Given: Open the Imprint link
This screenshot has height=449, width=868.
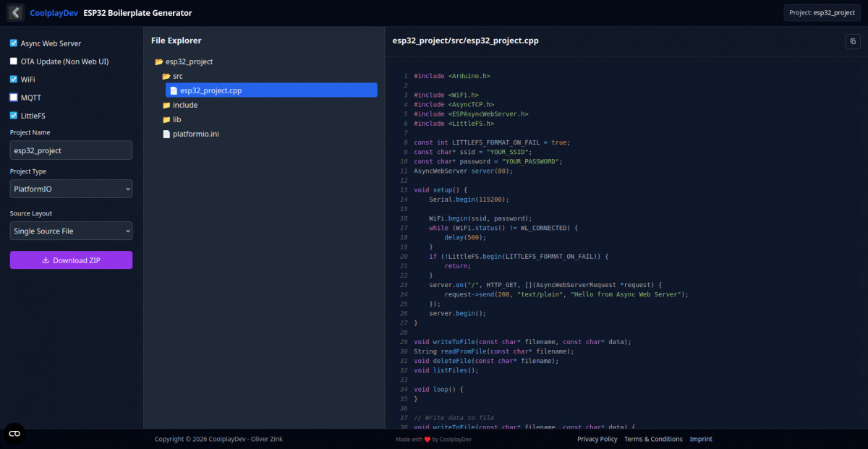Looking at the screenshot, I should (701, 439).
